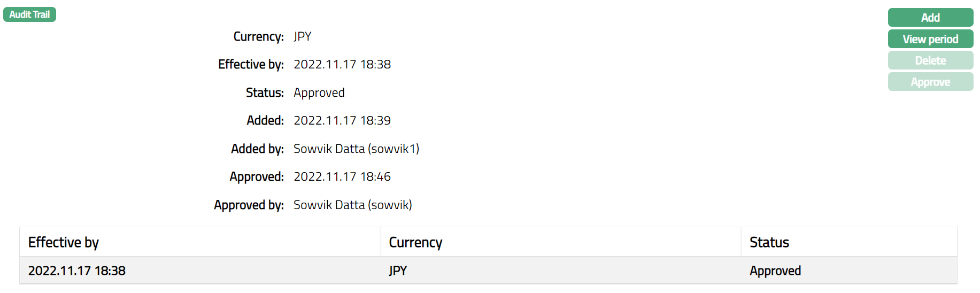Click the Approved cell in the table row
Image resolution: width=980 pixels, height=293 pixels.
[775, 271]
